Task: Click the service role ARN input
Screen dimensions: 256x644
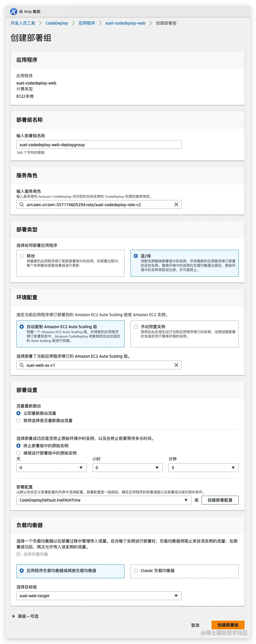Action: click(99, 204)
